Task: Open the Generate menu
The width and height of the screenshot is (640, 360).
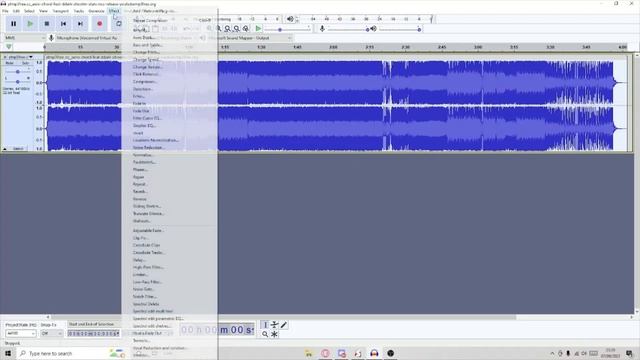Action: click(x=96, y=11)
